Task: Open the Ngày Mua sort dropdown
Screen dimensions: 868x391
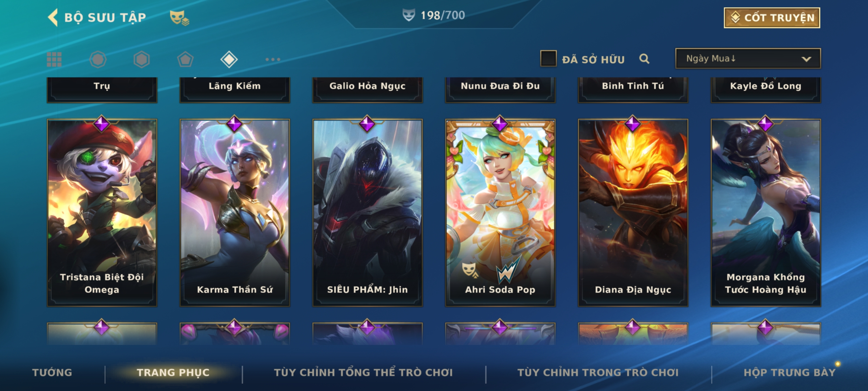Action: (748, 59)
